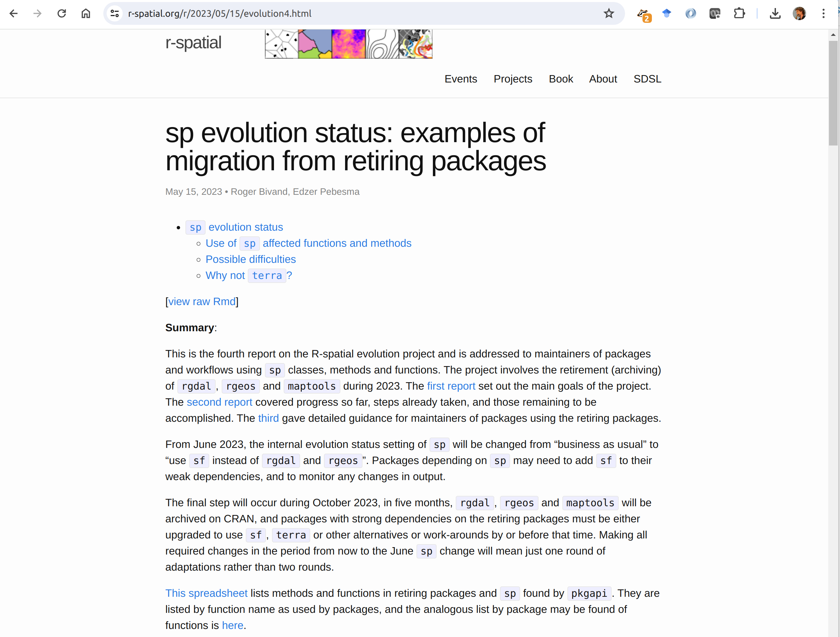Open the 'view raw Rmd' link

pos(202,301)
